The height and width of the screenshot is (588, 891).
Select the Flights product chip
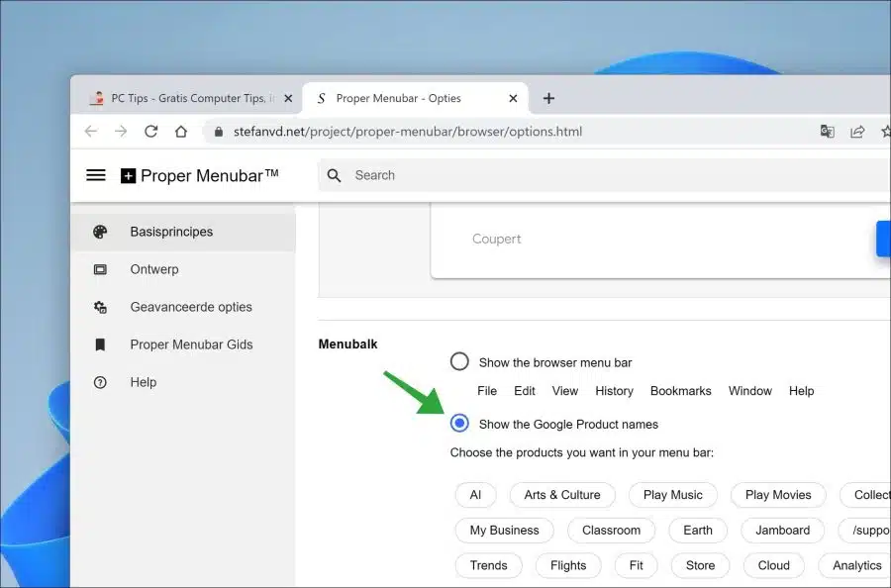[x=568, y=565]
